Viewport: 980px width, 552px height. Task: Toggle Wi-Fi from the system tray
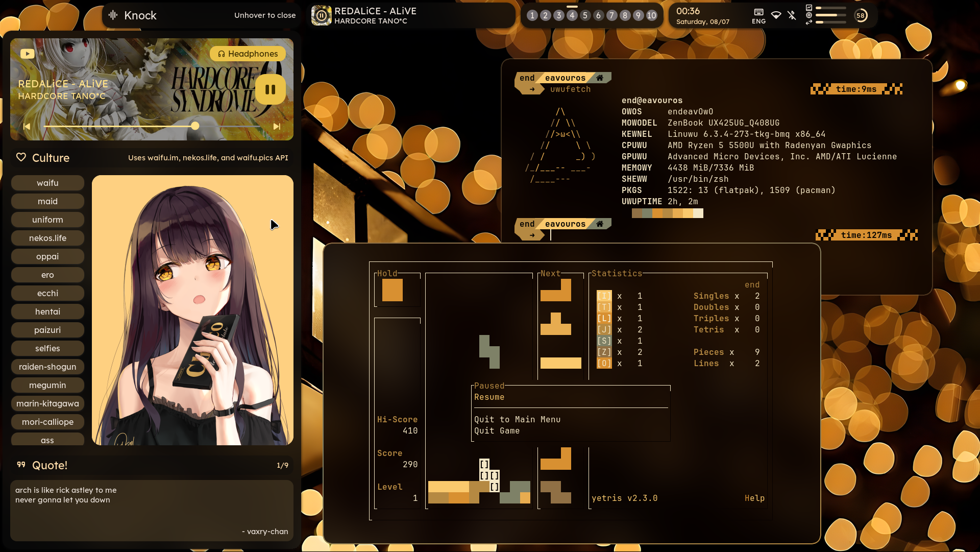(776, 15)
